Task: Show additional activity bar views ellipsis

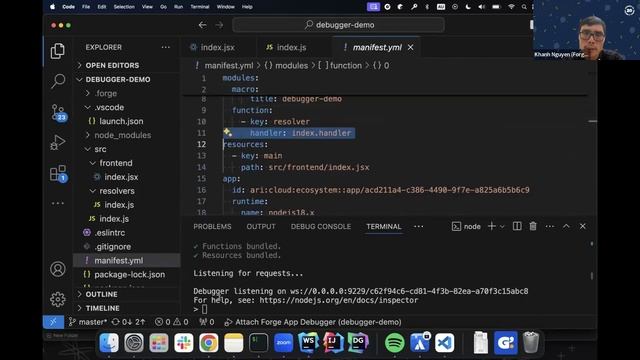Action: [x=58, y=203]
